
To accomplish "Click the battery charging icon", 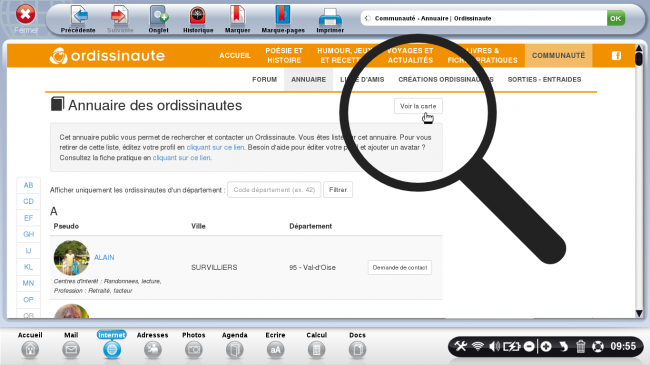I will point(512,346).
